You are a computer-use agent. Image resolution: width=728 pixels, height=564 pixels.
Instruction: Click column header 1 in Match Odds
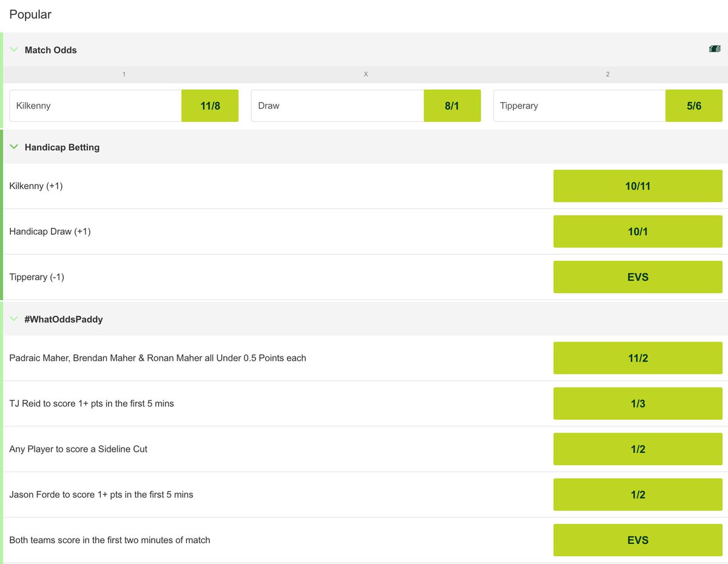tap(124, 74)
